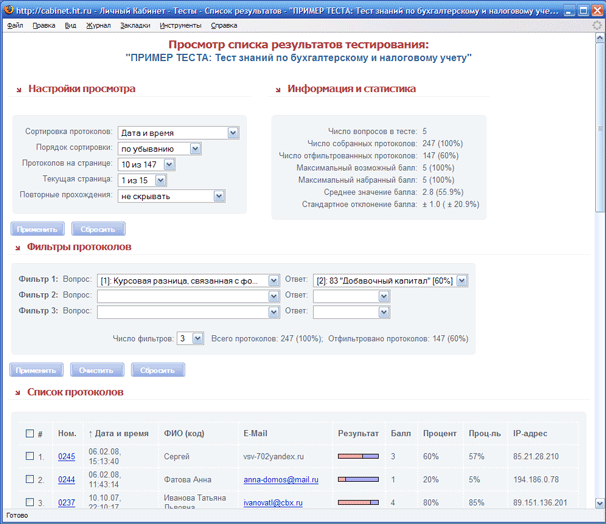Click the Проц-ль column header
The image size is (606, 524).
coord(485,434)
